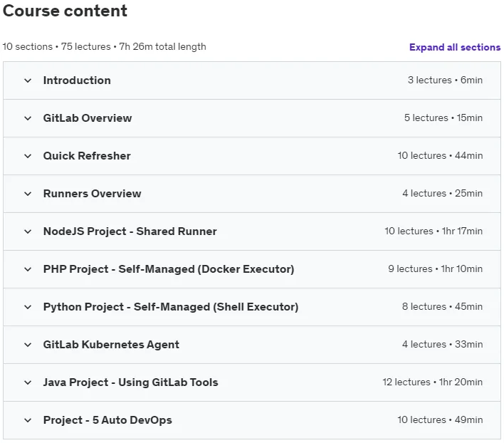This screenshot has height=443, width=504.
Task: Open the GitLab Overview section title
Action: (88, 118)
